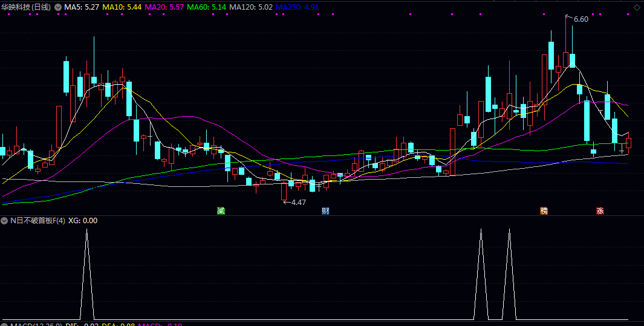The image size is (644, 326).
Task: Click the 4.47 low price label
Action: [298, 203]
